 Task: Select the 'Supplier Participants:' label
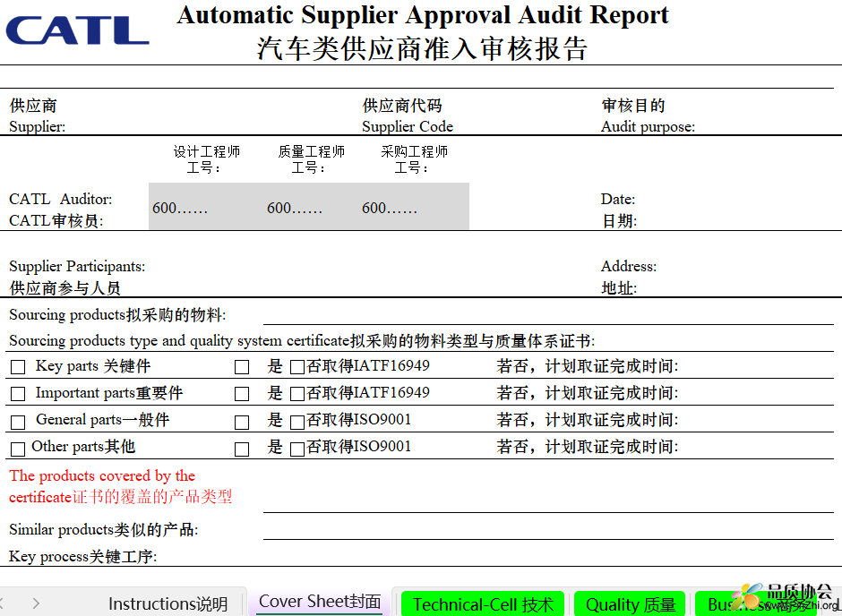tap(77, 267)
